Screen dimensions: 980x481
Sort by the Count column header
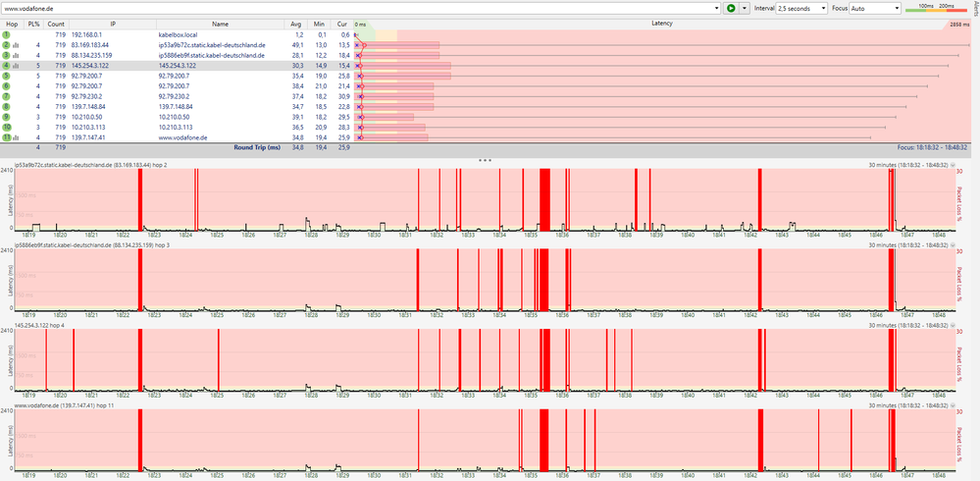pyautogui.click(x=56, y=24)
